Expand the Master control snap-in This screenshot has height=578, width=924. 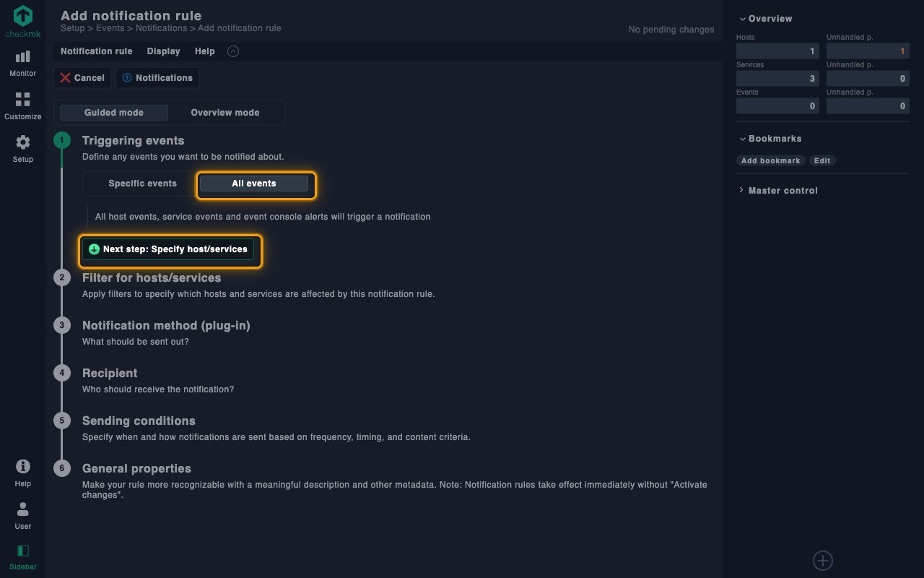point(778,191)
